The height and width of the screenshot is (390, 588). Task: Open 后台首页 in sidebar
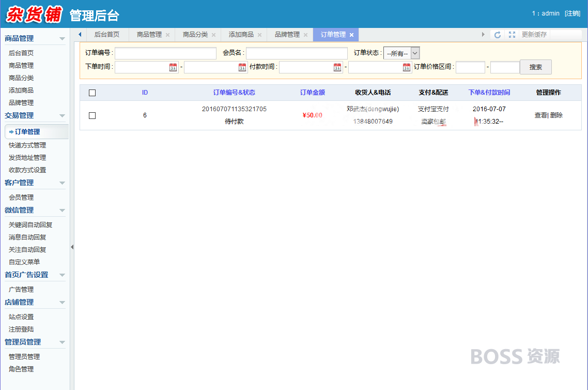point(21,53)
